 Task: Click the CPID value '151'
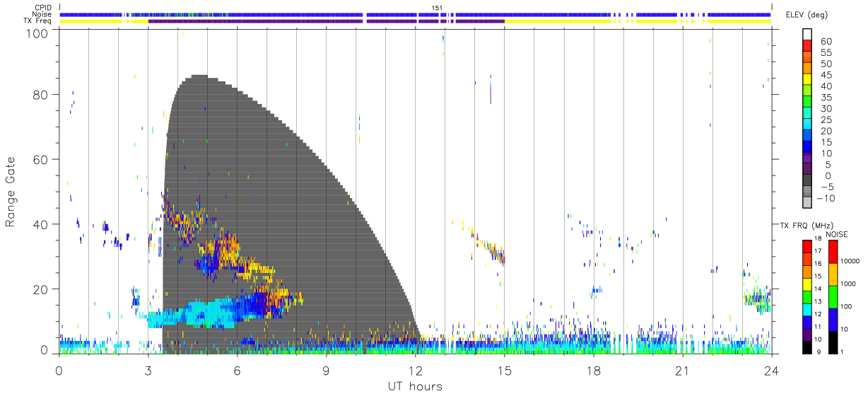[x=435, y=8]
